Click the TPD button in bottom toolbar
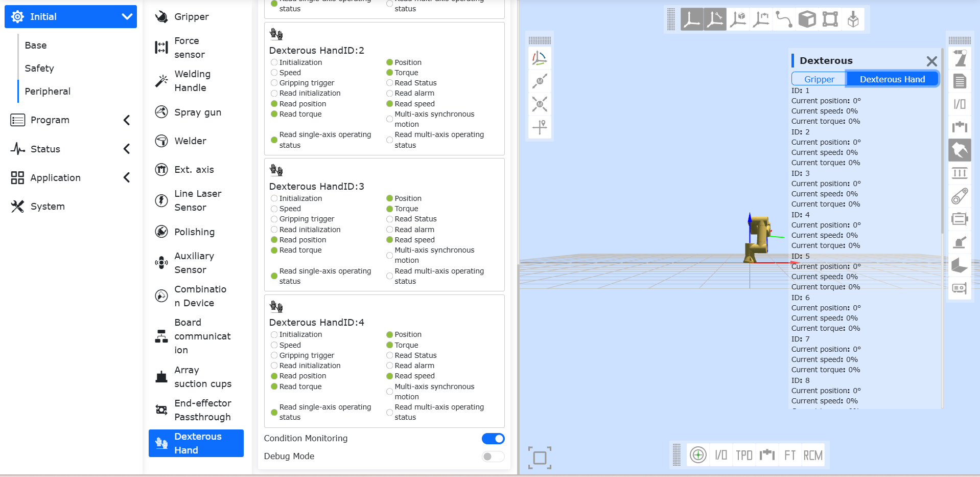The width and height of the screenshot is (980, 477). pyautogui.click(x=744, y=455)
